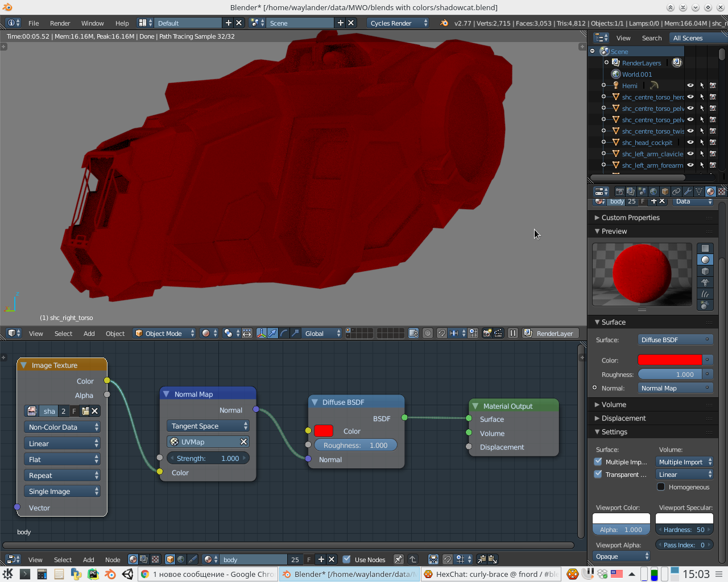Open the Single Image source dropdown
728x582 pixels.
tap(62, 491)
